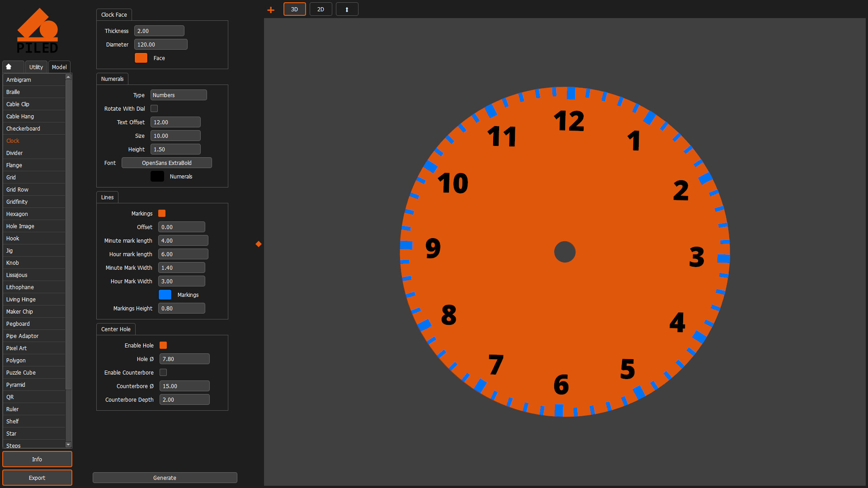Click the vertical arrow toolbar icon
868x488 pixels.
[347, 9]
